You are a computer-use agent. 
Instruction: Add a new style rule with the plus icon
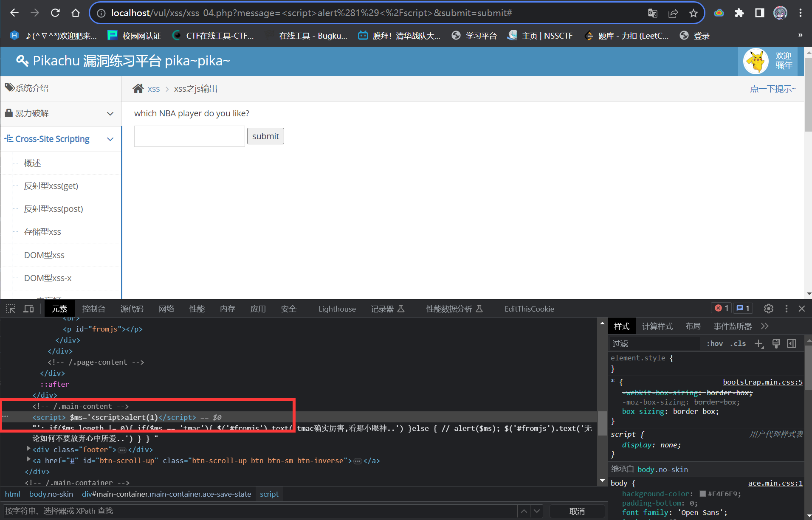(759, 343)
